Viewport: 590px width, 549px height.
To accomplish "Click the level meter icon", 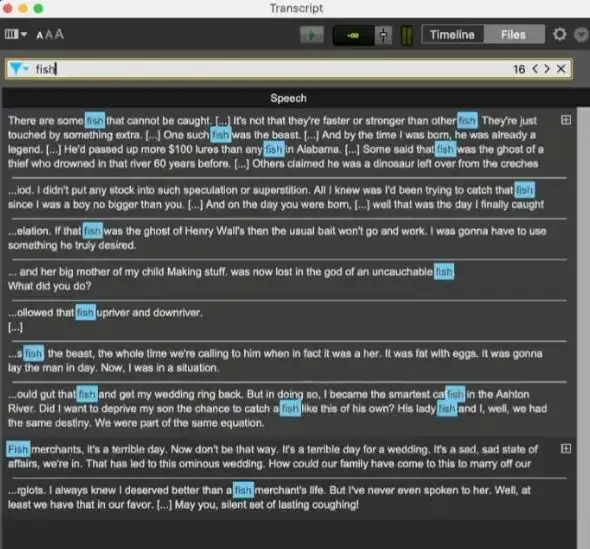I will tap(407, 35).
